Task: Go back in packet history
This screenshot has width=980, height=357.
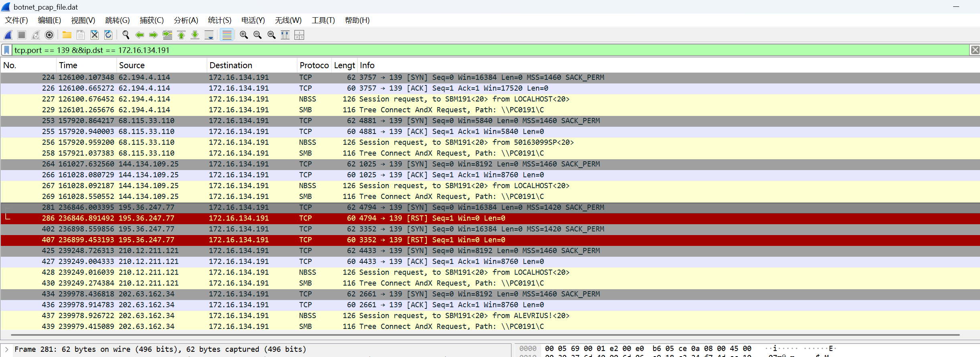Action: pyautogui.click(x=140, y=35)
